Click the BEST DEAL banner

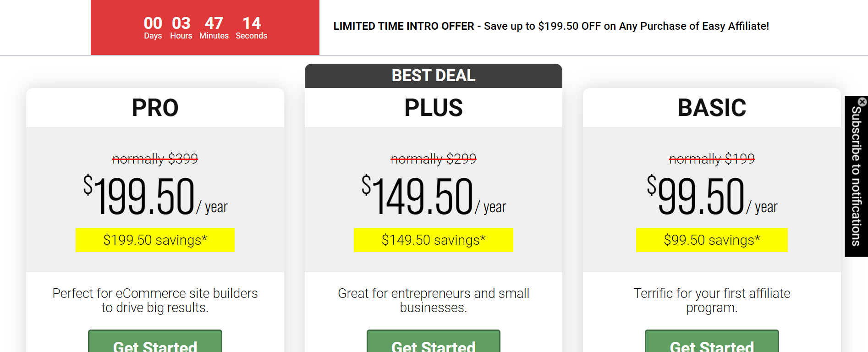433,76
